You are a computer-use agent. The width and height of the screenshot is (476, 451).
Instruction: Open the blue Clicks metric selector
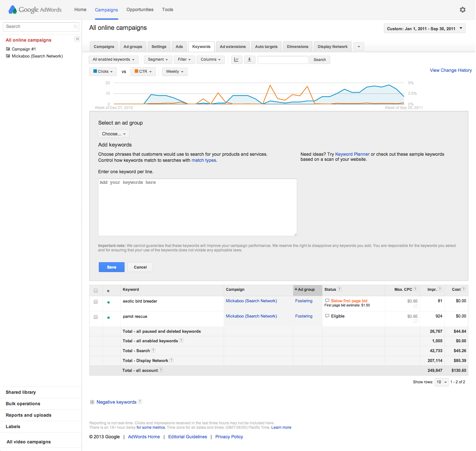click(103, 72)
